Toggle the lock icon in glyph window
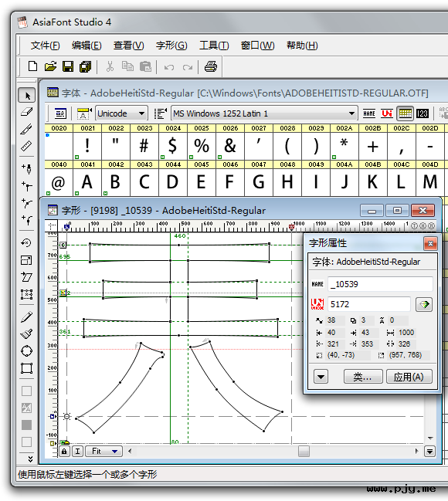 64,451
